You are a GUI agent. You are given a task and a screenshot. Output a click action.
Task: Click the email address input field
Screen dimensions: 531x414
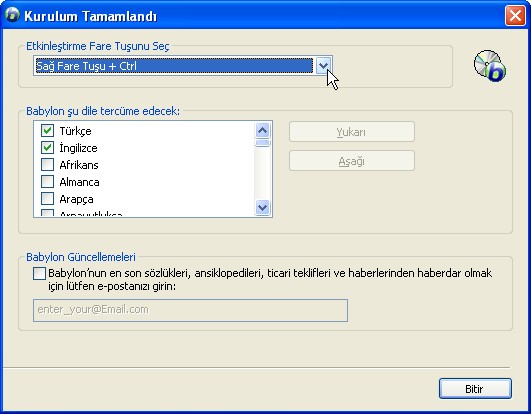pyautogui.click(x=190, y=310)
